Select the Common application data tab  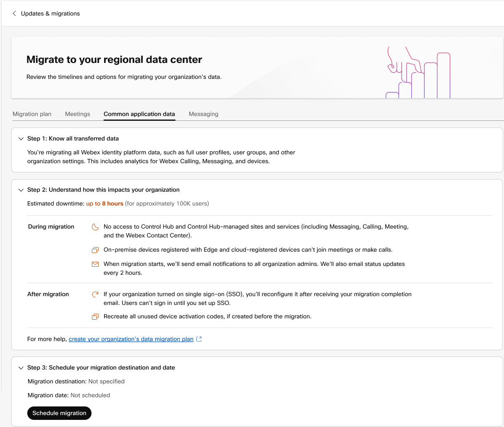pyautogui.click(x=139, y=114)
